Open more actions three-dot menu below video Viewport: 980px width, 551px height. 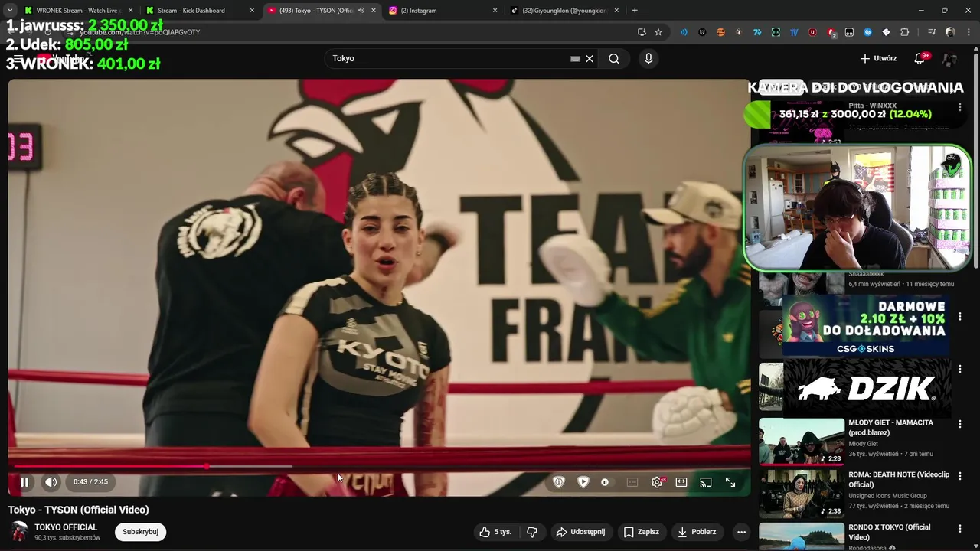[x=741, y=532]
